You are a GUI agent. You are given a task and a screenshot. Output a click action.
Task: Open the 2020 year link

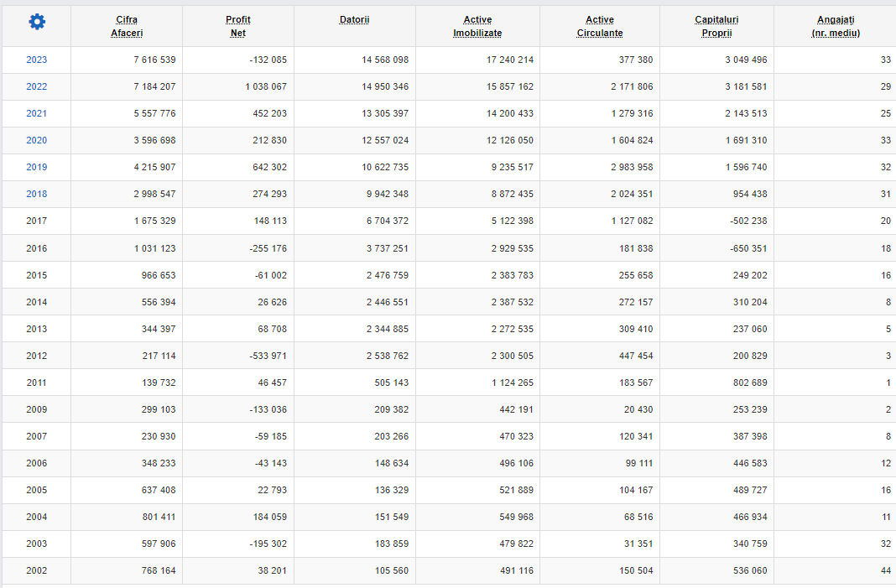tap(37, 140)
